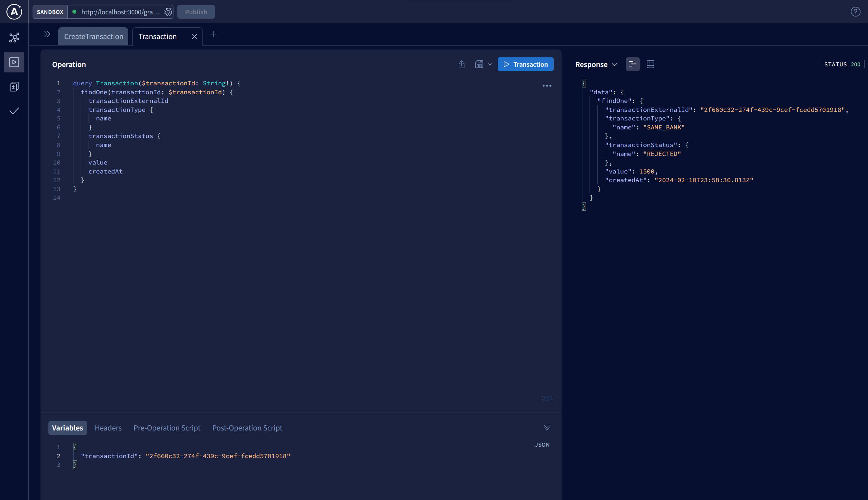Click the transactionExternalId UUID in response

point(772,110)
